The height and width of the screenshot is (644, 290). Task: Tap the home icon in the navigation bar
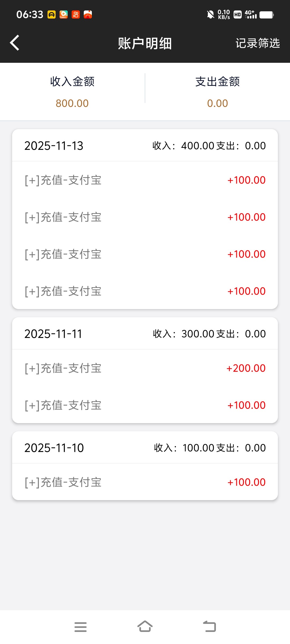145,627
